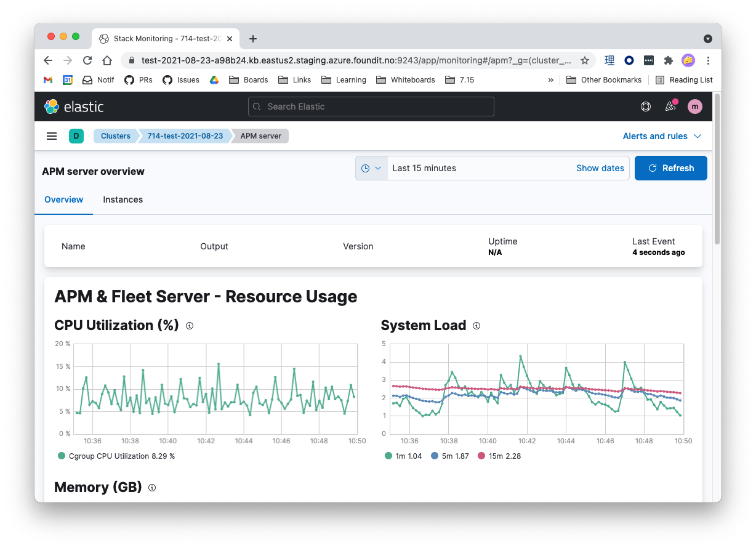Click the Elastic logo
This screenshot has height=548, width=756.
click(x=74, y=107)
